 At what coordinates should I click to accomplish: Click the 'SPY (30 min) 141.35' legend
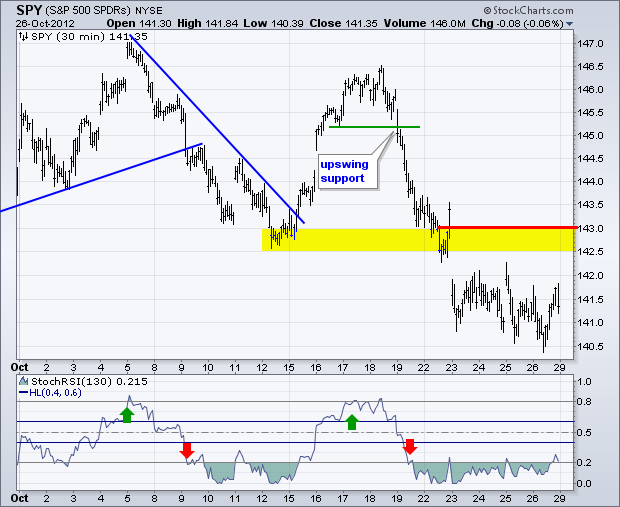[89, 37]
